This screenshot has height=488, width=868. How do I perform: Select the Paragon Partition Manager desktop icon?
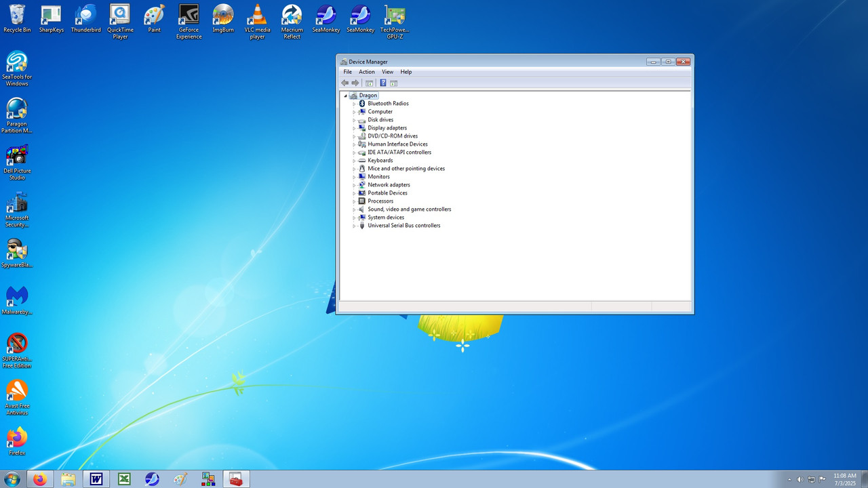(17, 115)
